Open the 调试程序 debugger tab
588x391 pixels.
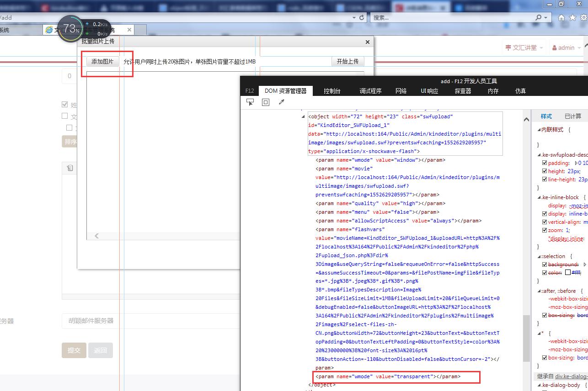tap(370, 91)
